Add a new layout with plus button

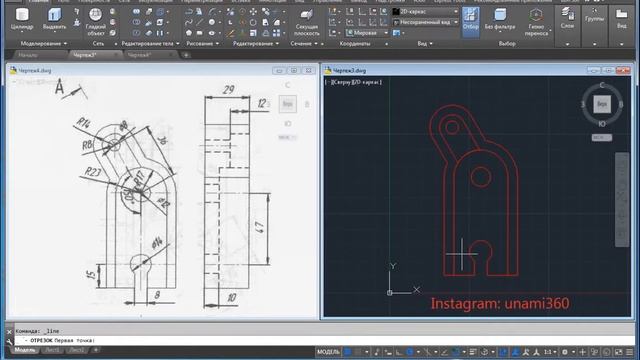[x=96, y=350]
